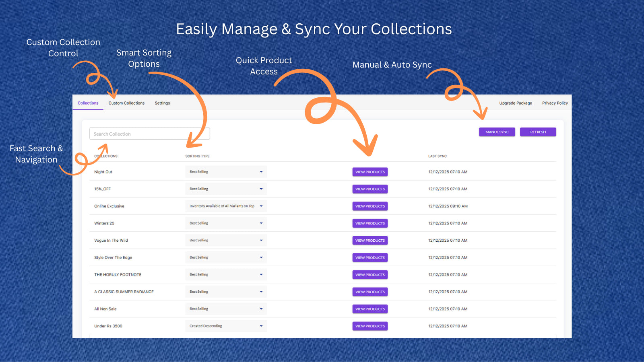Screen dimensions: 644x362
Task: View products in Winters'25 collection
Action: [x=370, y=223]
